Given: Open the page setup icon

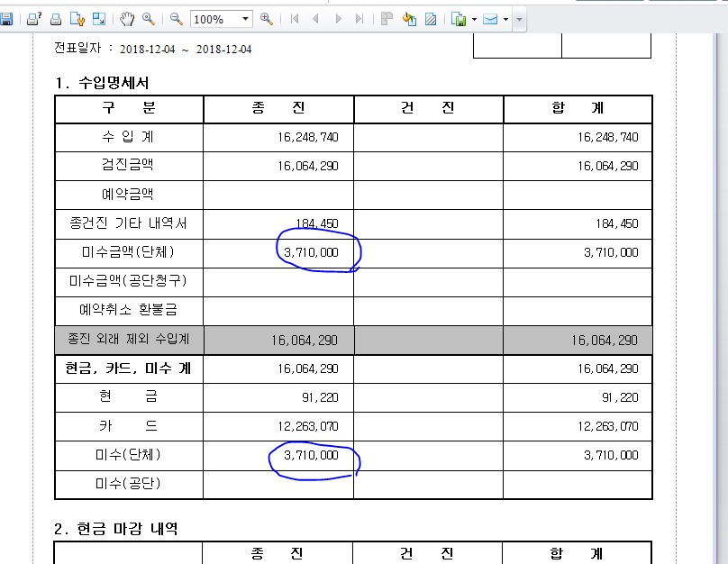Looking at the screenshot, I should pos(77,19).
